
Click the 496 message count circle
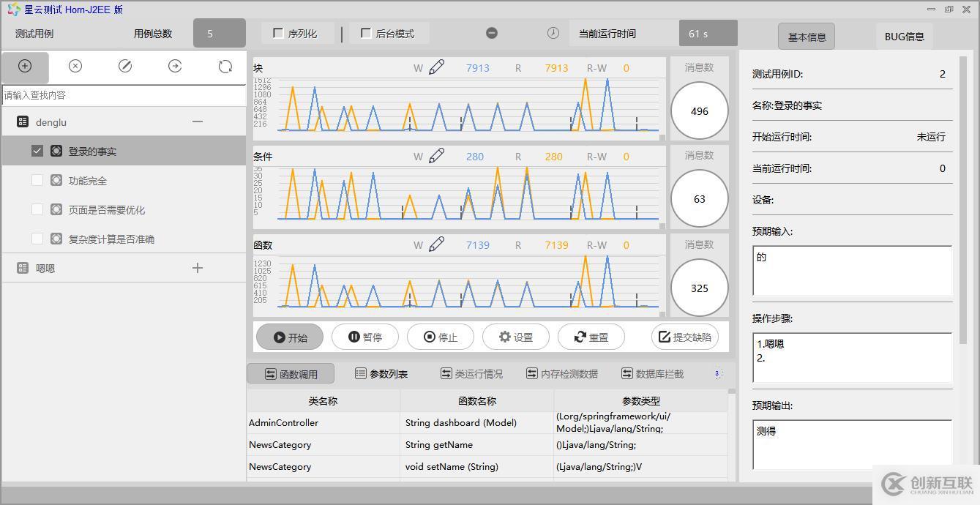(x=698, y=111)
